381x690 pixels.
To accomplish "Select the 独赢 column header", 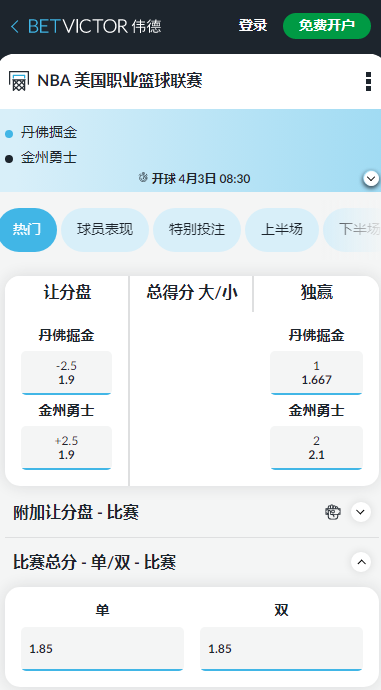I will [x=317, y=292].
